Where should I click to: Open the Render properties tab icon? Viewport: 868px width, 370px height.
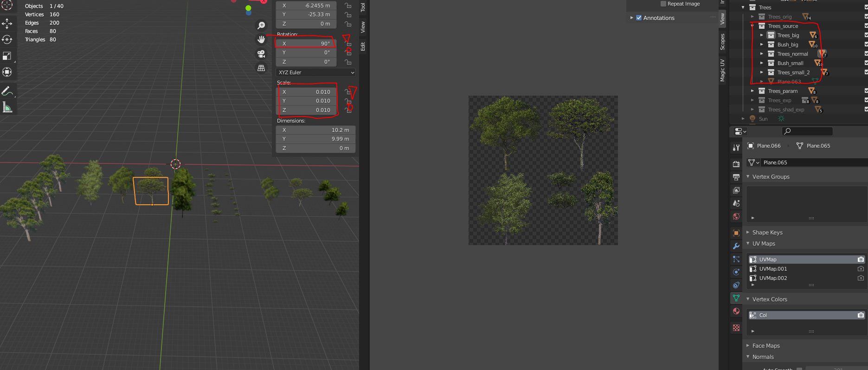pos(736,164)
